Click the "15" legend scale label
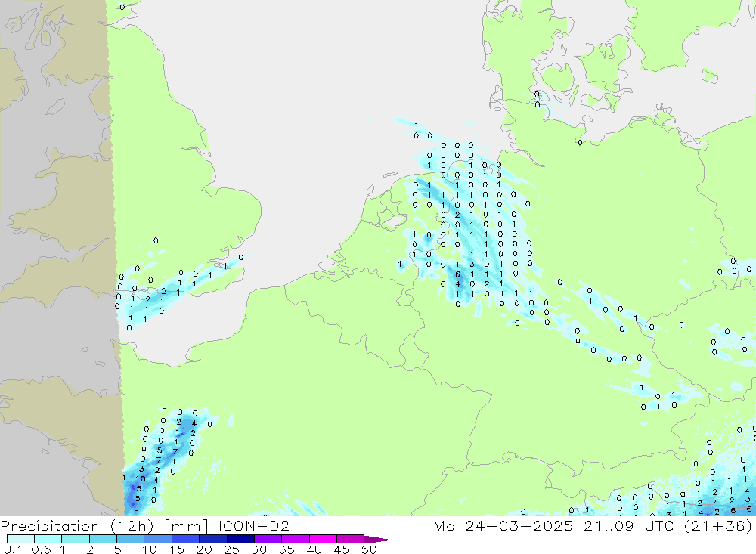 176,549
